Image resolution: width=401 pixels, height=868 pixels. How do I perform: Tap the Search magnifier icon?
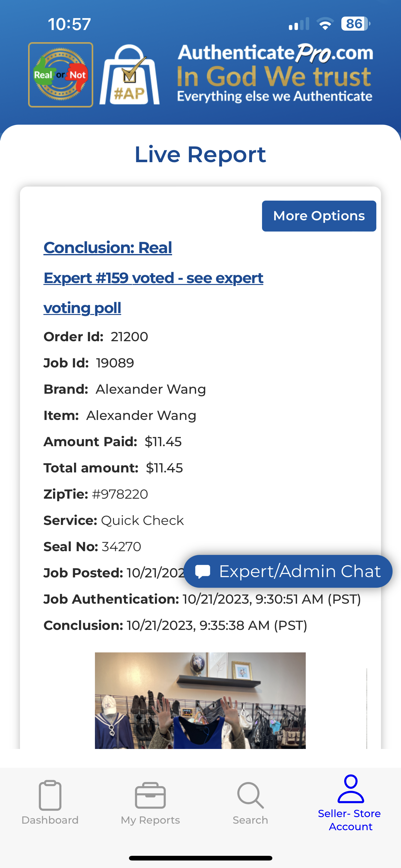[x=250, y=796]
